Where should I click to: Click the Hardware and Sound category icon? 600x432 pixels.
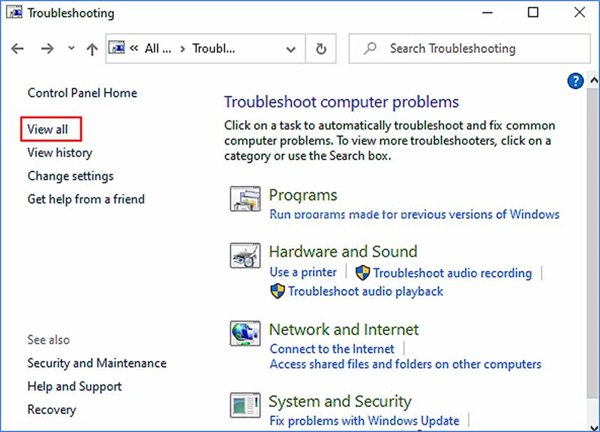point(245,258)
